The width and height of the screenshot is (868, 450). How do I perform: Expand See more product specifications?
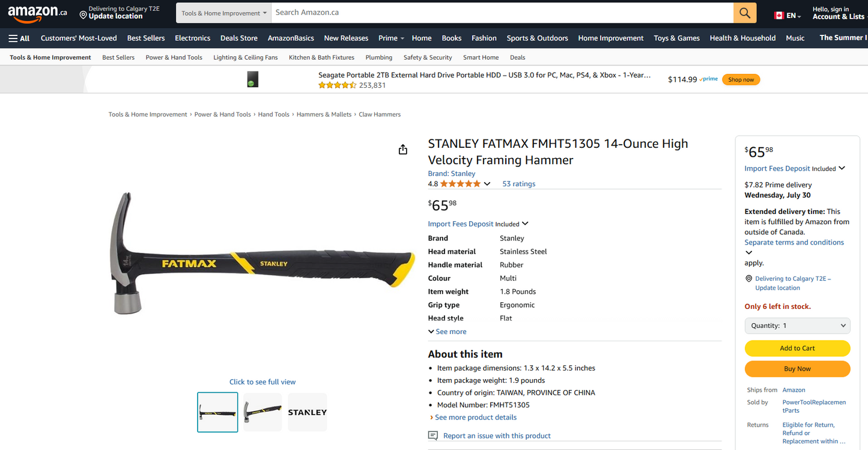[x=448, y=332]
